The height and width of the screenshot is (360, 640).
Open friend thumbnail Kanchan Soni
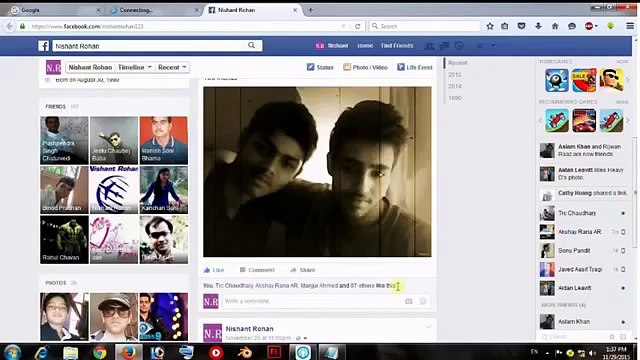pyautogui.click(x=164, y=190)
